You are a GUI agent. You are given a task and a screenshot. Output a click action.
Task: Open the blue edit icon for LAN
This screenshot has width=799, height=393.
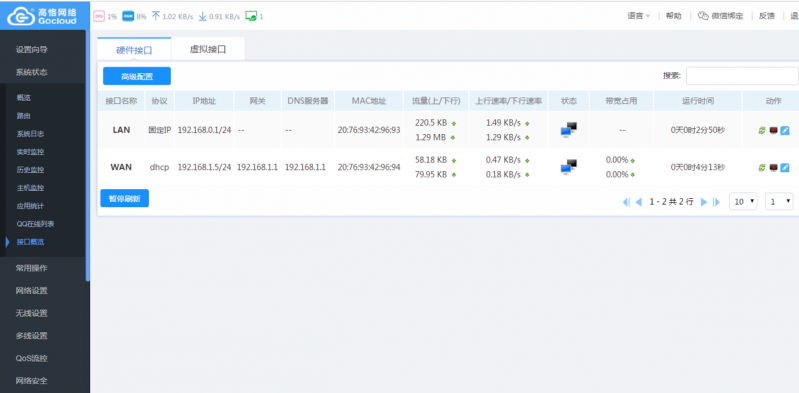coord(785,130)
